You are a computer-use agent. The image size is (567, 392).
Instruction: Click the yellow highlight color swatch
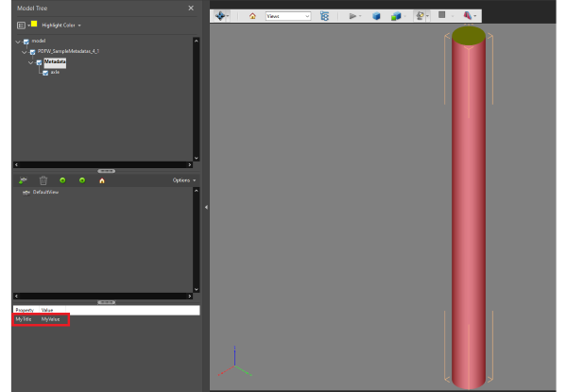(33, 25)
